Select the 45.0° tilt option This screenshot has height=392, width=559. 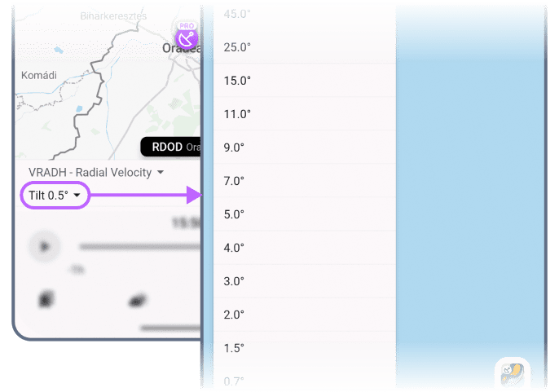click(305, 15)
